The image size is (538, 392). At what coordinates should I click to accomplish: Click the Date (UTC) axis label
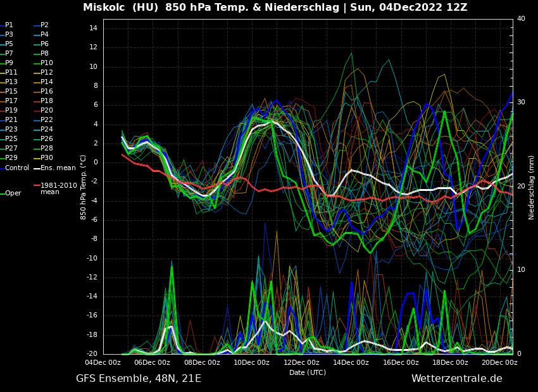(x=308, y=372)
